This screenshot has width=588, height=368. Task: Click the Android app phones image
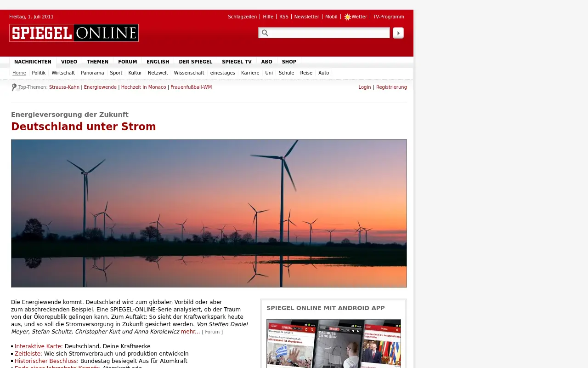tap(334, 344)
